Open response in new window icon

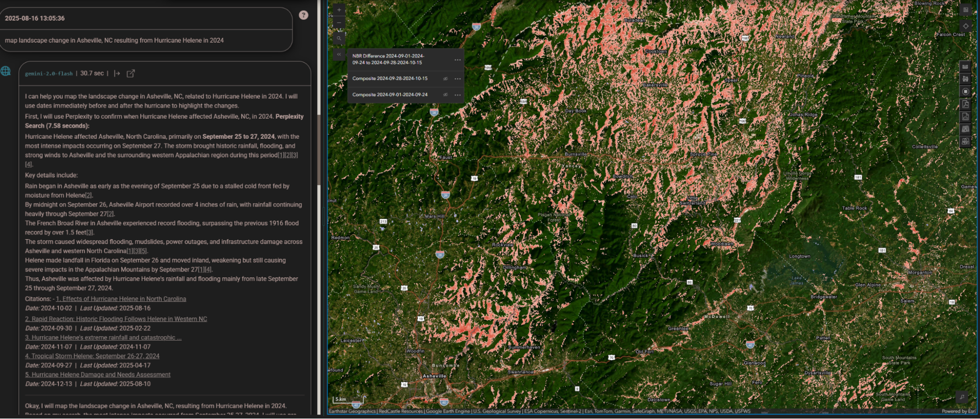coord(131,74)
